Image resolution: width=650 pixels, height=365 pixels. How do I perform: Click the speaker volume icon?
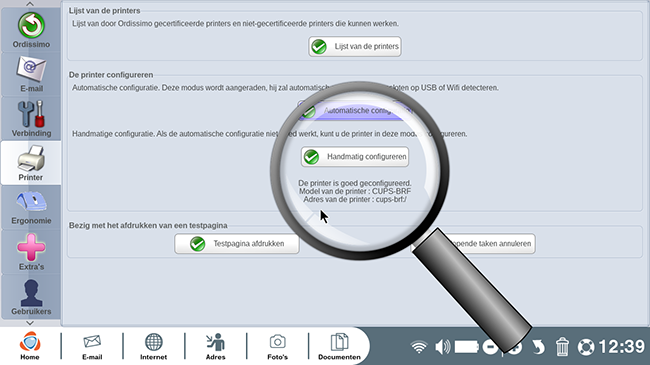(x=443, y=347)
